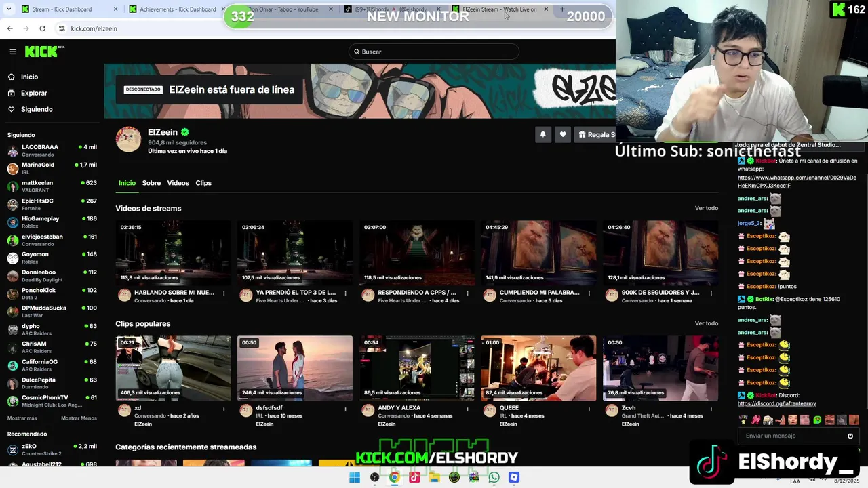868x488 pixels.
Task: Click Ver todo for Videos de streams
Action: [706, 208]
